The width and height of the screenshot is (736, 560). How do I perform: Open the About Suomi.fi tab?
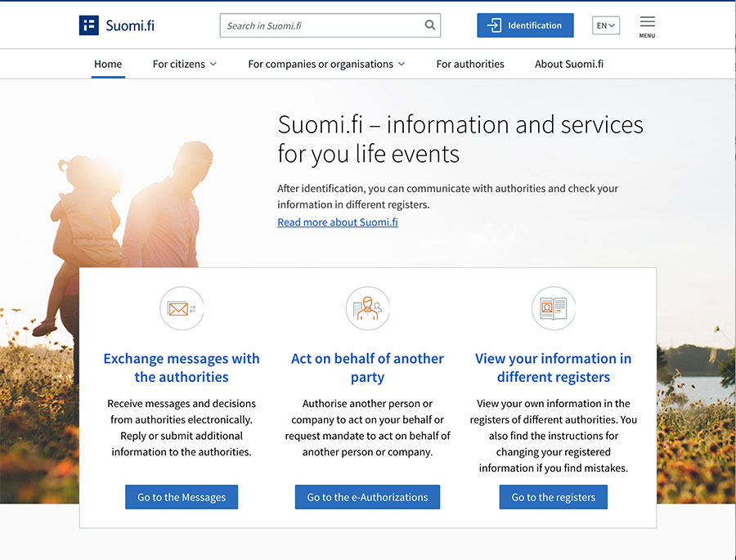coord(569,64)
